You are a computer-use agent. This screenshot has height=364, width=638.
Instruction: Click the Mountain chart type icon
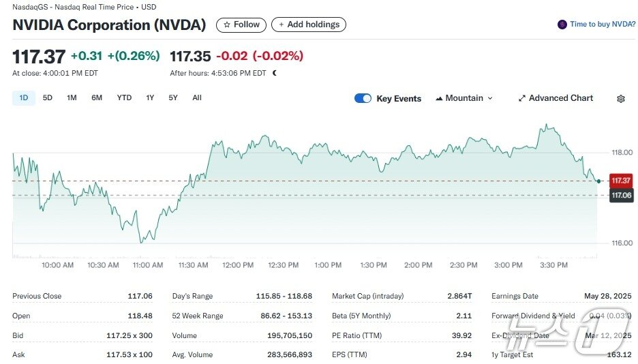439,98
